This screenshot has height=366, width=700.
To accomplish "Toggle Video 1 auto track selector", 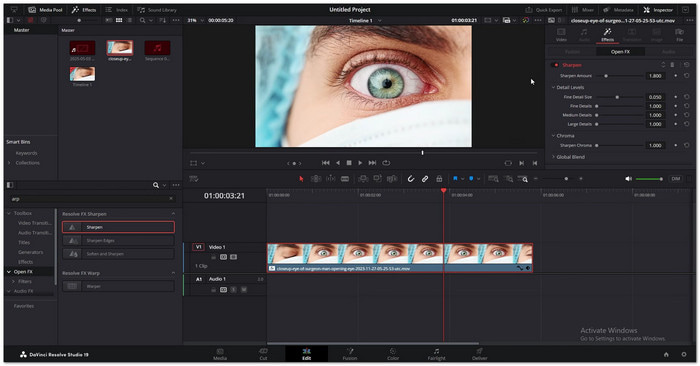I will tap(224, 257).
